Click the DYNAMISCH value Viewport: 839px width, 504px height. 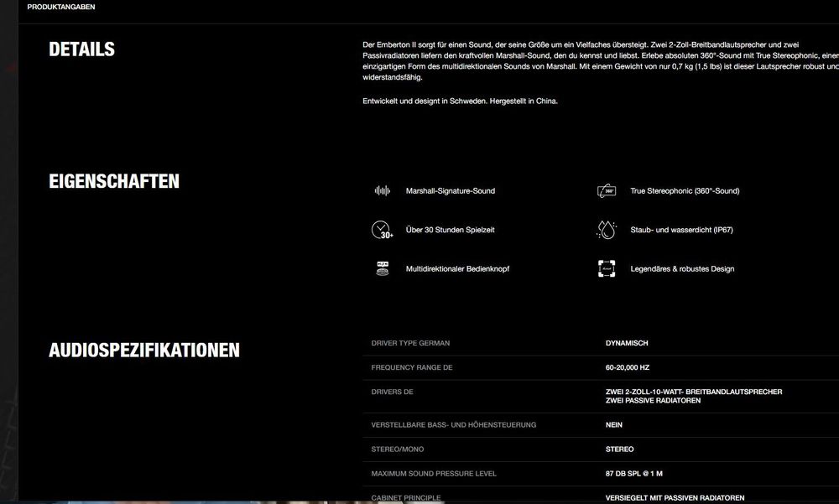point(627,344)
